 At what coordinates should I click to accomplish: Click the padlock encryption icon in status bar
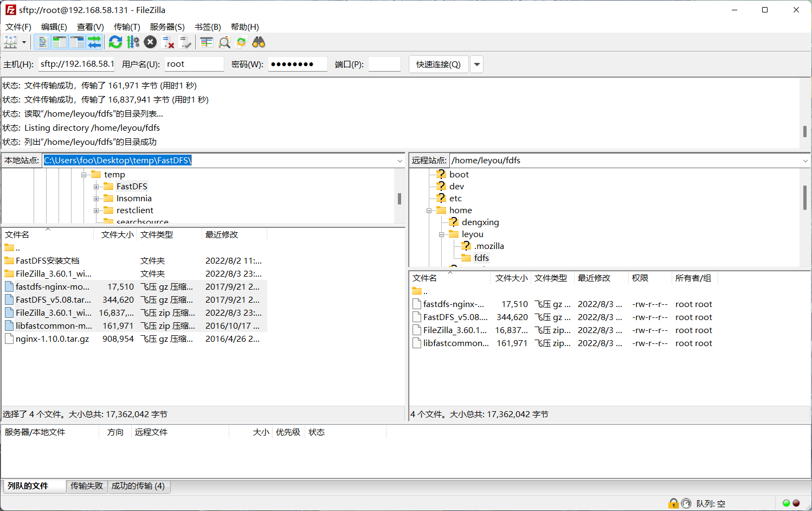[x=673, y=503]
